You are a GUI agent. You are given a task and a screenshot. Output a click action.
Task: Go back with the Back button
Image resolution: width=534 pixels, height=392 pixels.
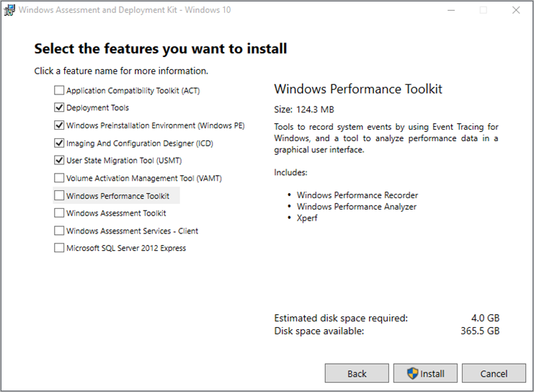tap(357, 373)
